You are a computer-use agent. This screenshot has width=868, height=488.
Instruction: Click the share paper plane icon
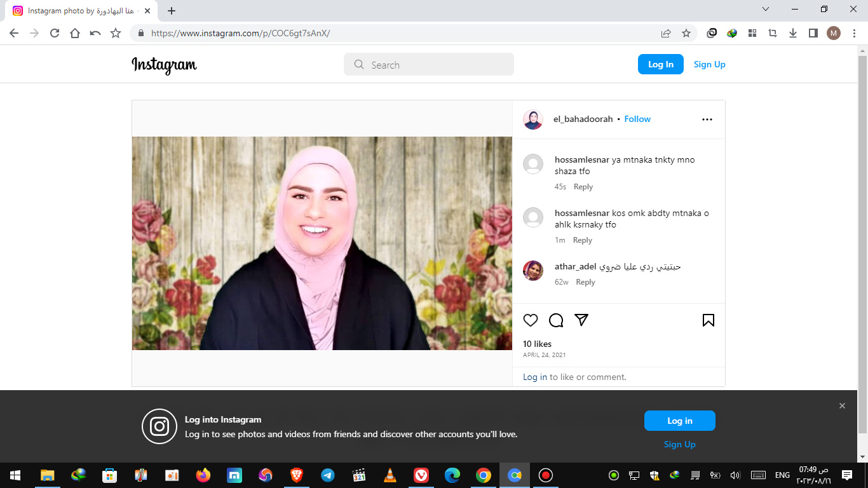click(x=581, y=320)
